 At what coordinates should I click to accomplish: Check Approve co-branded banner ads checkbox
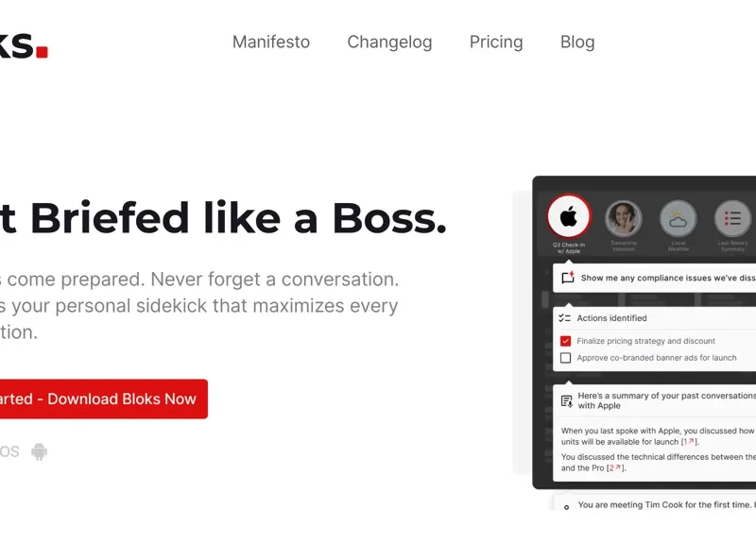pos(566,358)
